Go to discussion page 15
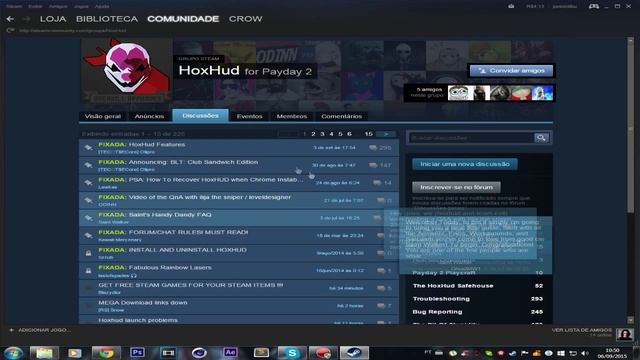640x360 pixels. (x=369, y=134)
